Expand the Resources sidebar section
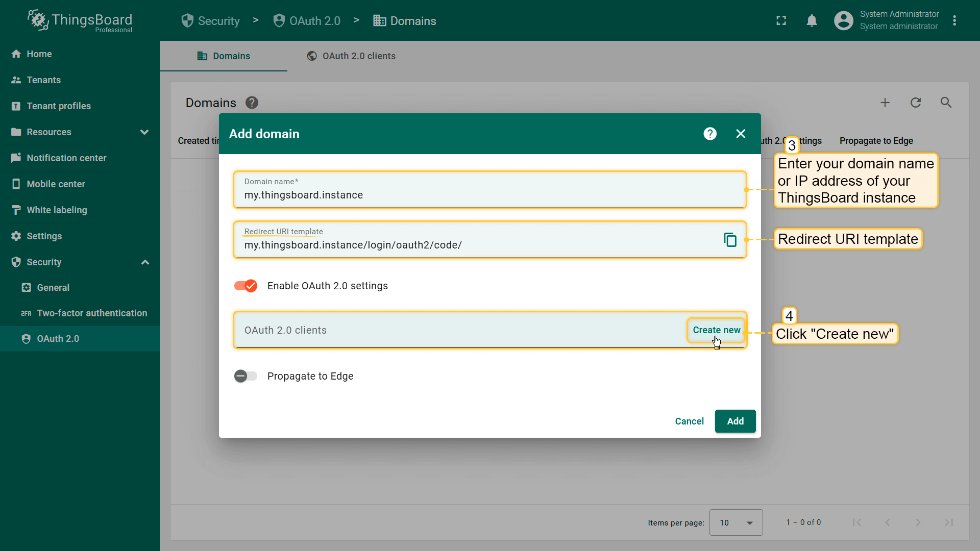 pos(144,132)
